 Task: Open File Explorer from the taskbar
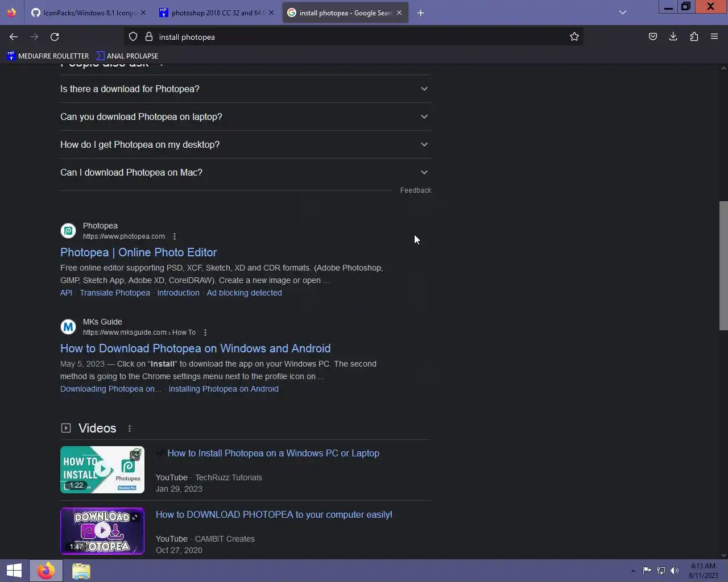[x=81, y=571]
